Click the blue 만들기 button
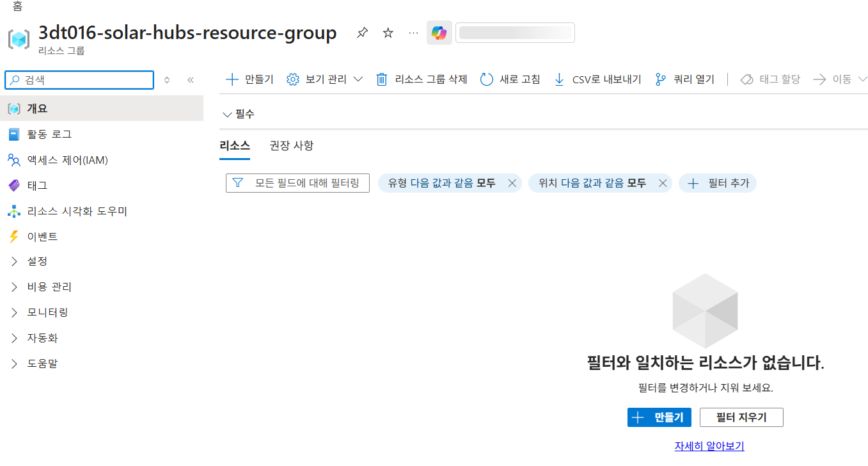Screen dimensions: 868x466 659,418
